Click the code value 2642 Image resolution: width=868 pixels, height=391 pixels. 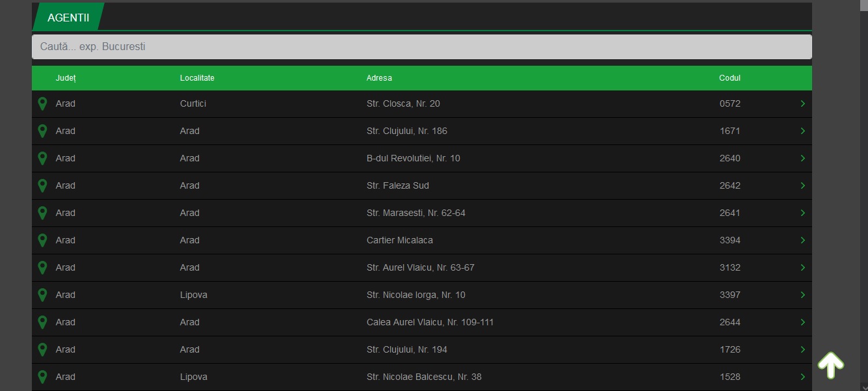click(730, 185)
